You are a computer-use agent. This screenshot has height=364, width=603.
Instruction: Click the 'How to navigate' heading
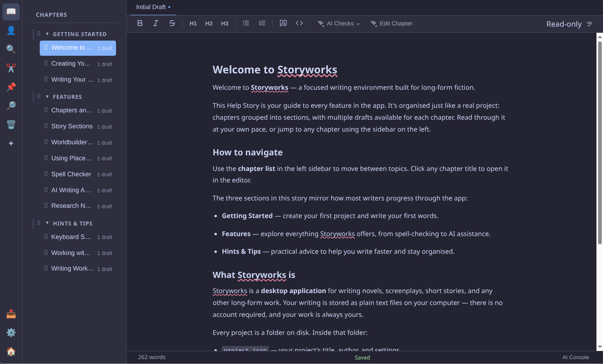248,152
